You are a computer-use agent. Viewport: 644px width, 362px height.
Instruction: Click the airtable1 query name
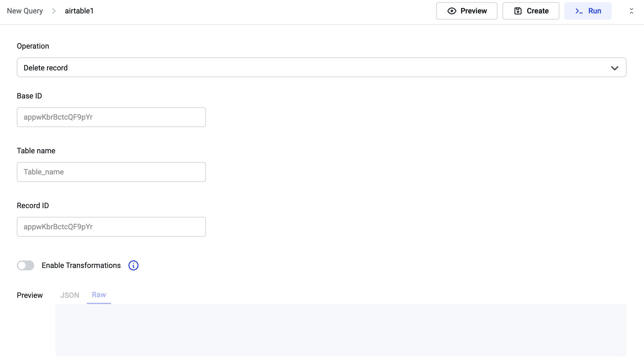point(79,11)
